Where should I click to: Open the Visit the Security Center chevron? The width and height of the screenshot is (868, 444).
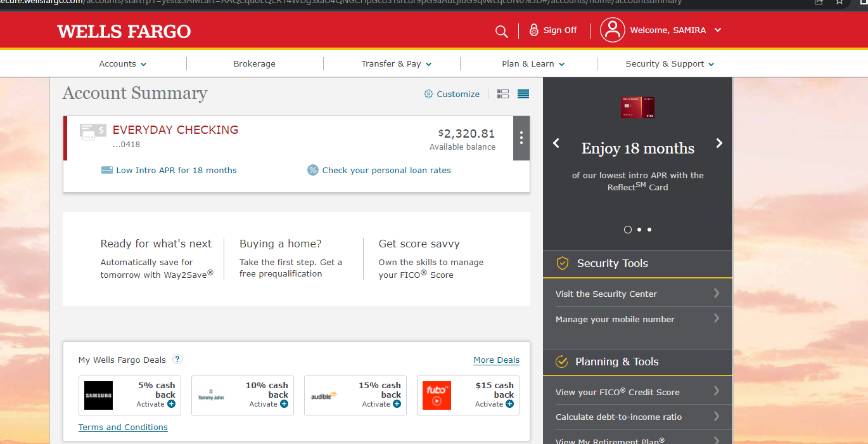717,293
